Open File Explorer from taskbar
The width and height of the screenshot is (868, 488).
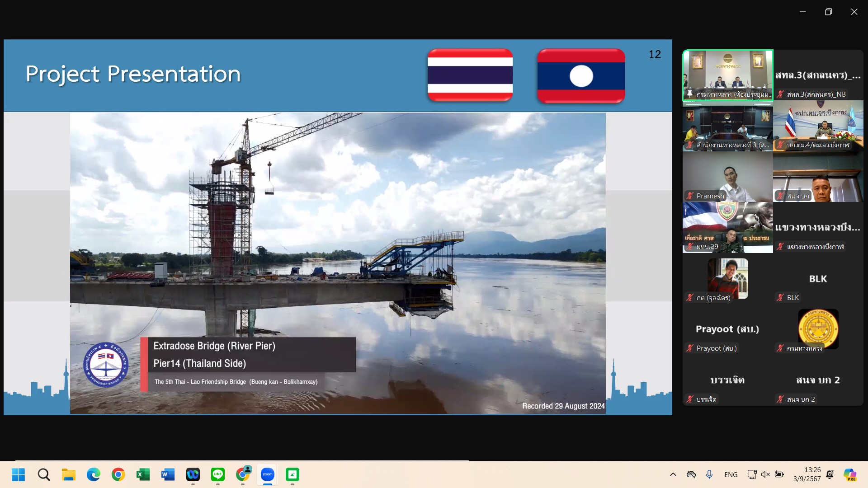coord(69,474)
